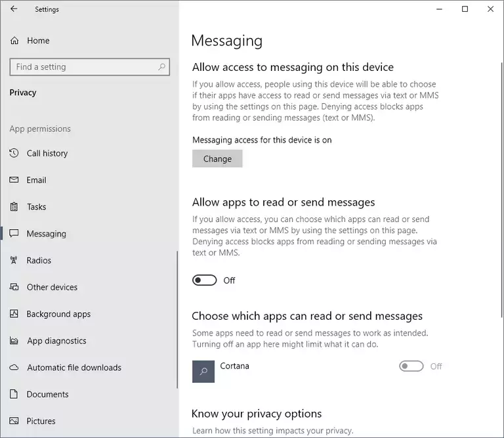
Task: Select the Email envelope icon
Action: 14,181
